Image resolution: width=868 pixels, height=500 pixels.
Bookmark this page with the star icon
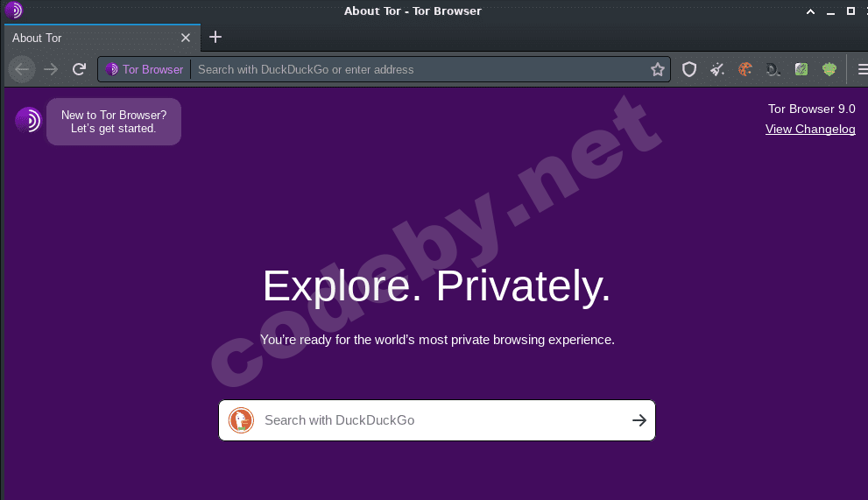point(657,69)
